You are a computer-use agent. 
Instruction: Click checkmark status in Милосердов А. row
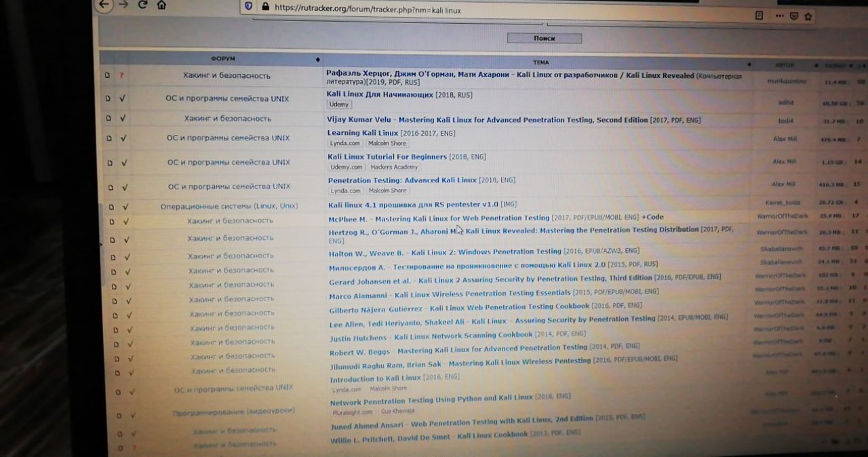point(127,272)
